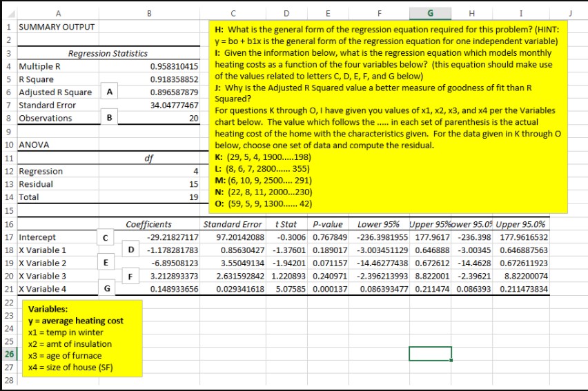The width and height of the screenshot is (588, 391).
Task: Click the df header cell
Action: tap(149, 158)
